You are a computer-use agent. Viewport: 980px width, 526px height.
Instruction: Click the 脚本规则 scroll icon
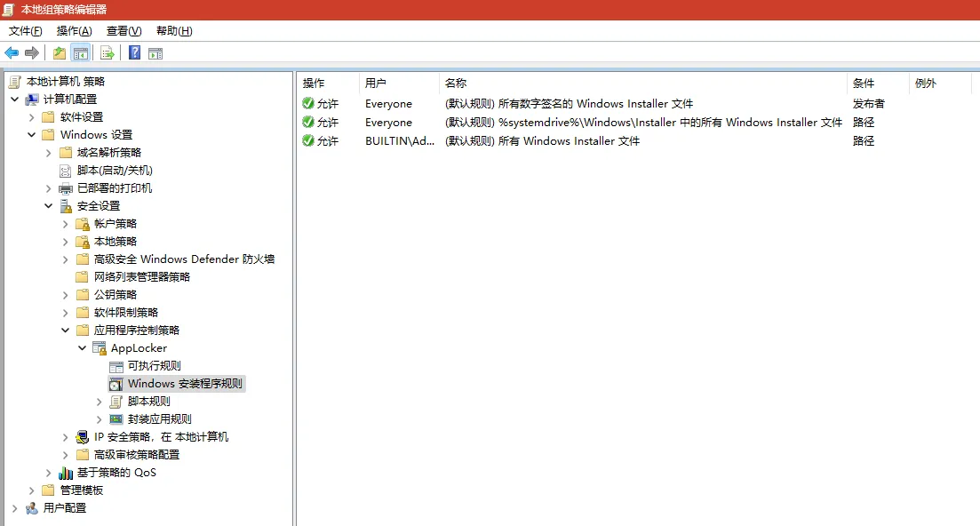point(116,402)
